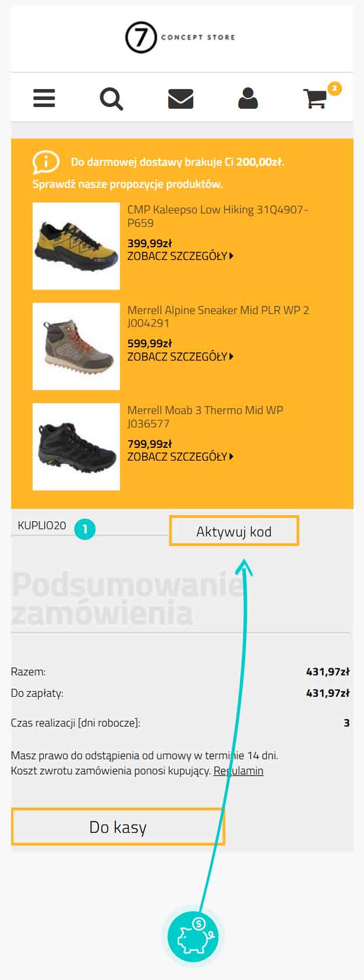Open the Merrell Alpine Sneaker thumbnail
Viewport: 364px width, 980px height.
[76, 347]
